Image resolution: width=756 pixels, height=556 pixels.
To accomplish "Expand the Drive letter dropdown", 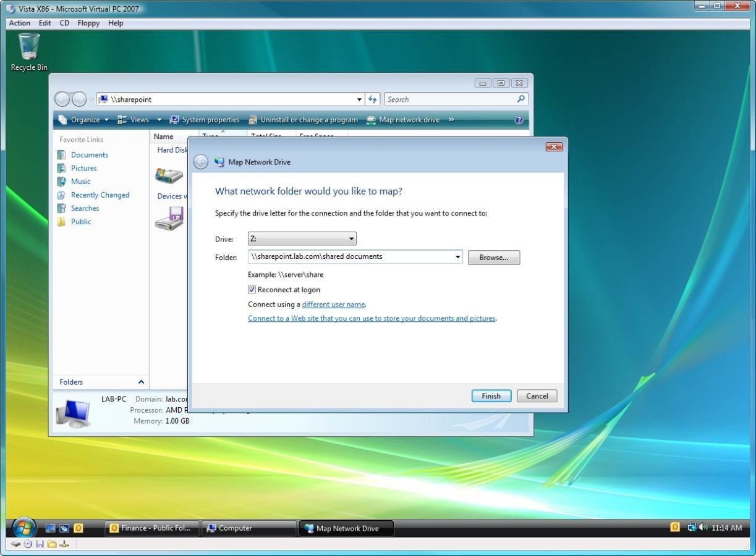I will point(351,239).
